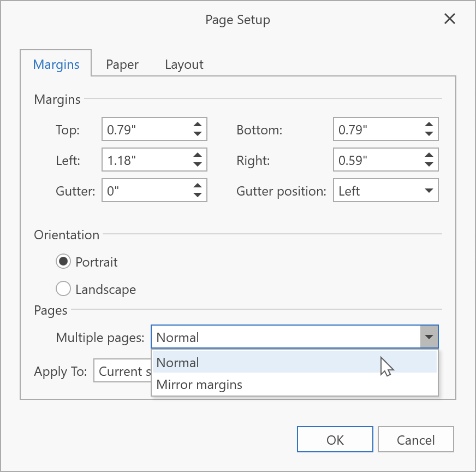
Task: Confirm settings with OK button
Action: [335, 440]
